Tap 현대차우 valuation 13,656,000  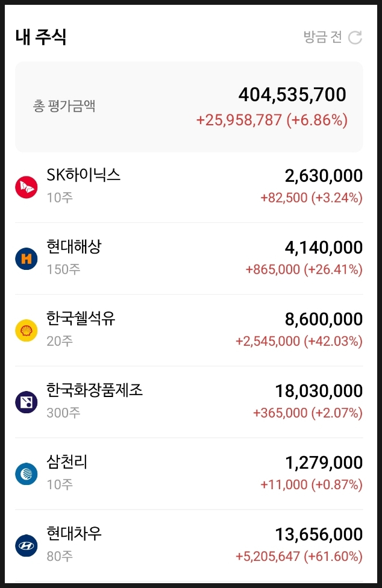click(x=319, y=534)
